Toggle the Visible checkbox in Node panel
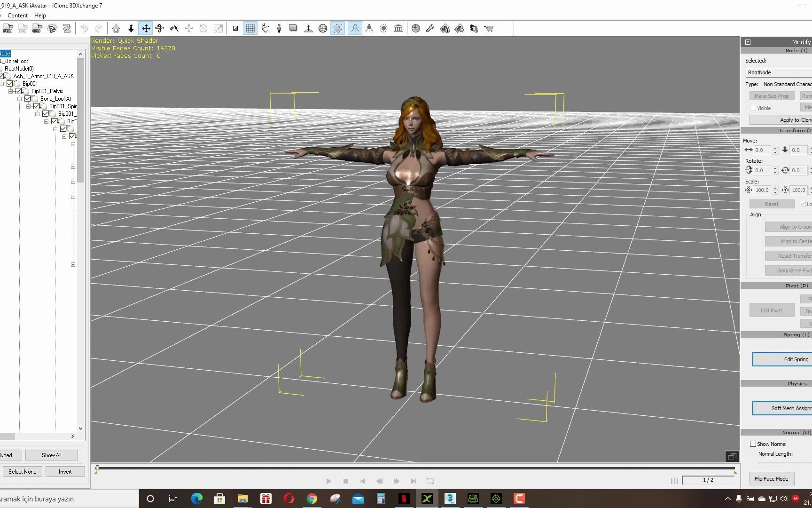This screenshot has height=508, width=812. click(x=753, y=108)
